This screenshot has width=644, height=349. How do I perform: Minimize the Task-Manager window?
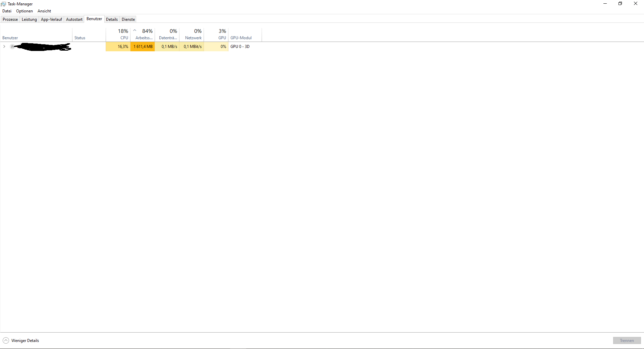[605, 4]
